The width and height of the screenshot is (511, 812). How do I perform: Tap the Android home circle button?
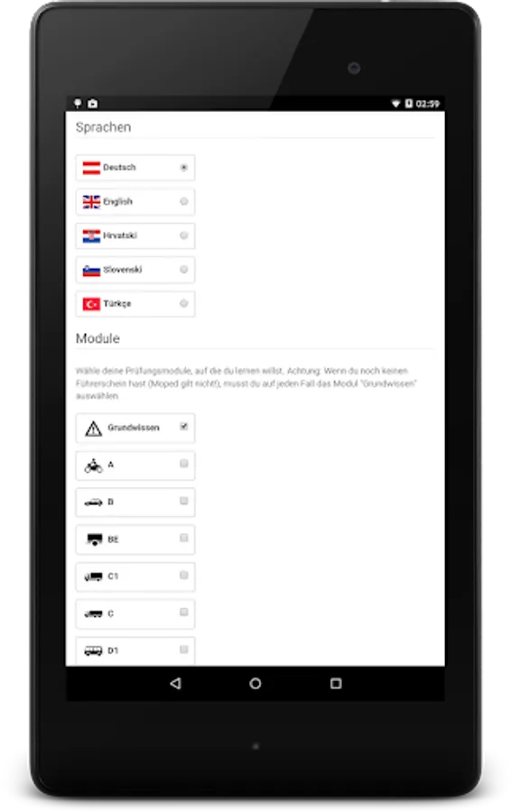tap(255, 684)
